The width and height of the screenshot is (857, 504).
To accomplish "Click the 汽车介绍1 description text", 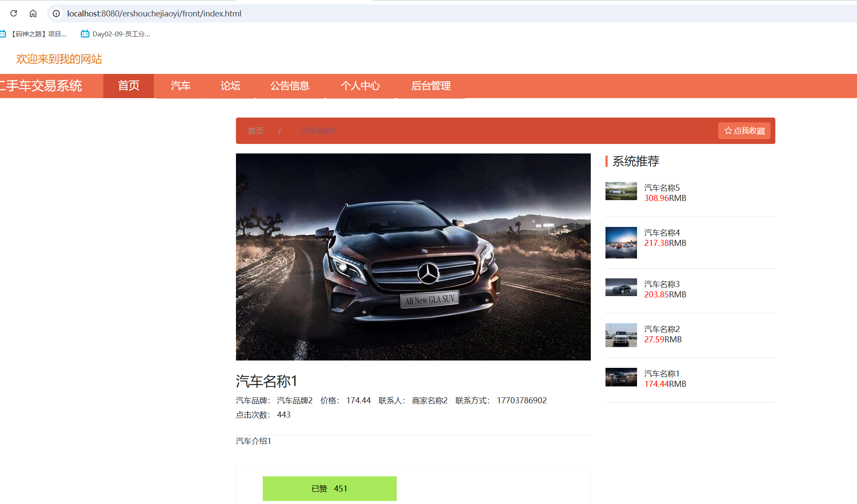I will point(254,441).
